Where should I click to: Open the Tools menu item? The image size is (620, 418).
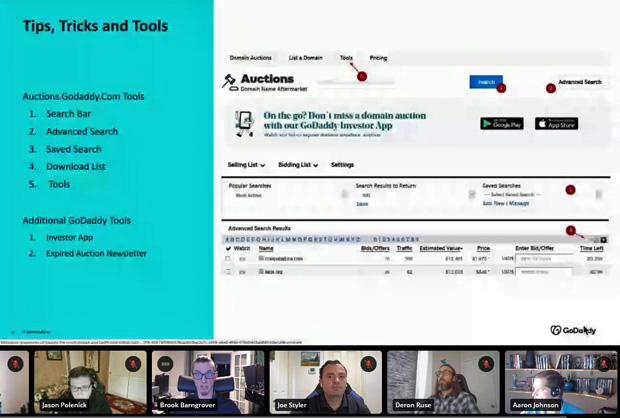tap(346, 58)
